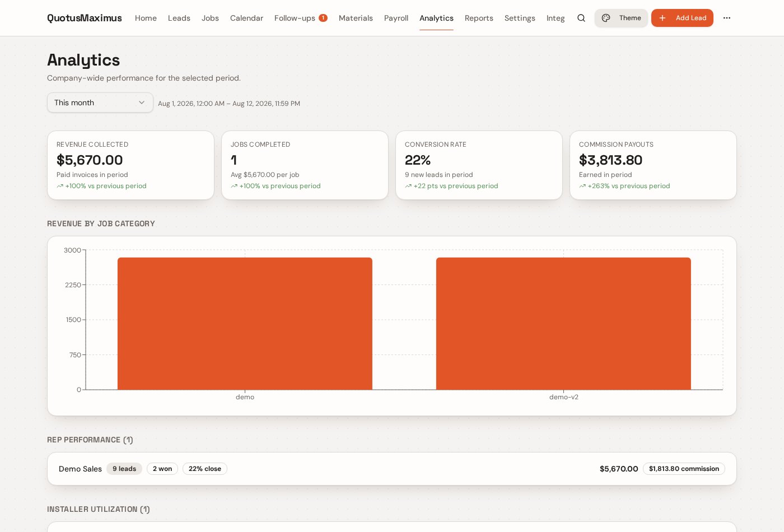Click the $1,813.80 commission badge
The height and width of the screenshot is (532, 784).
(684, 469)
